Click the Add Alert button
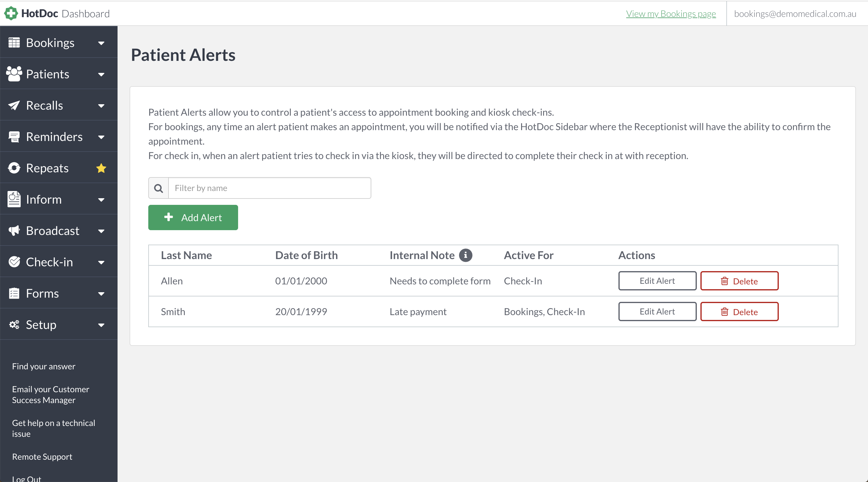 (x=193, y=217)
